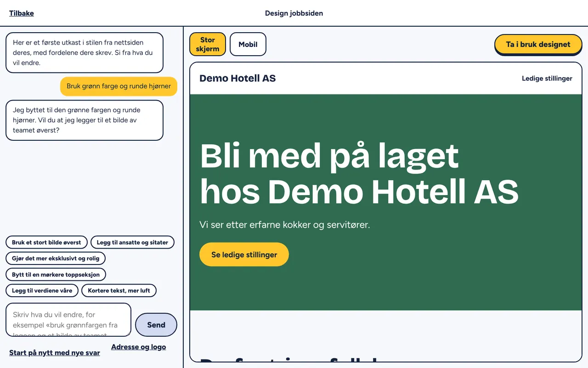588x368 pixels.
Task: Go back via the Tilbake link
Action: pyautogui.click(x=22, y=13)
